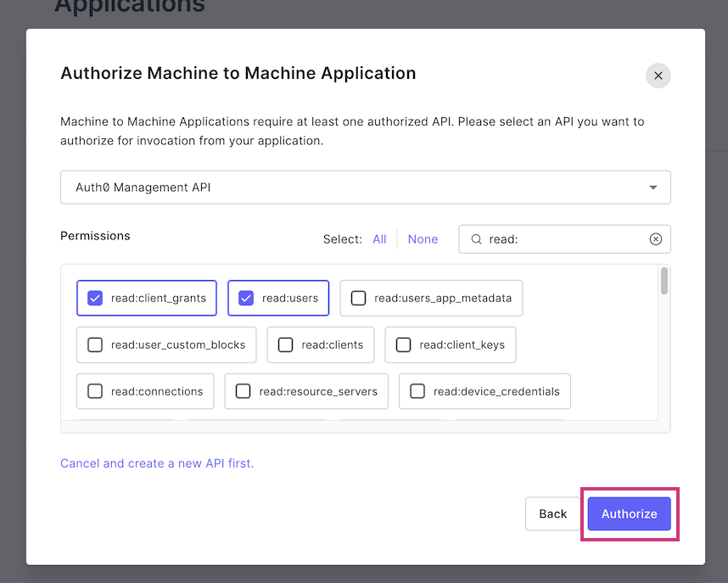Select None to clear permissions

423,239
